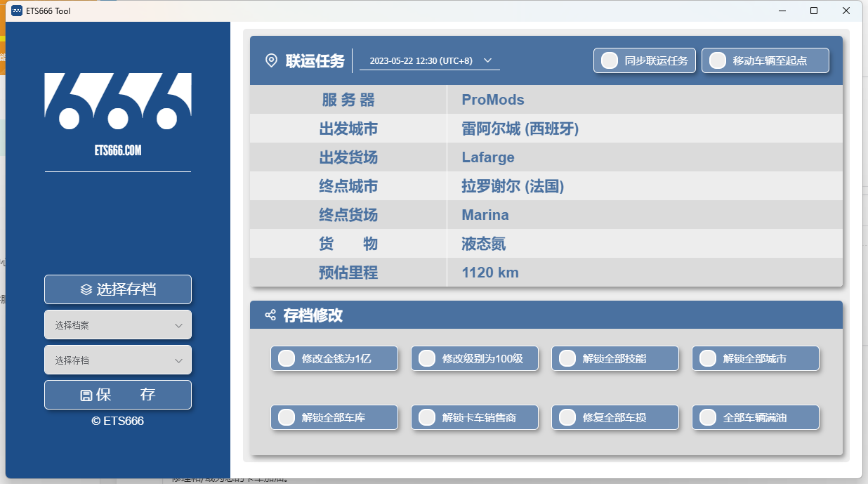Click the ETS666 Tool title bar app icon

tap(17, 11)
